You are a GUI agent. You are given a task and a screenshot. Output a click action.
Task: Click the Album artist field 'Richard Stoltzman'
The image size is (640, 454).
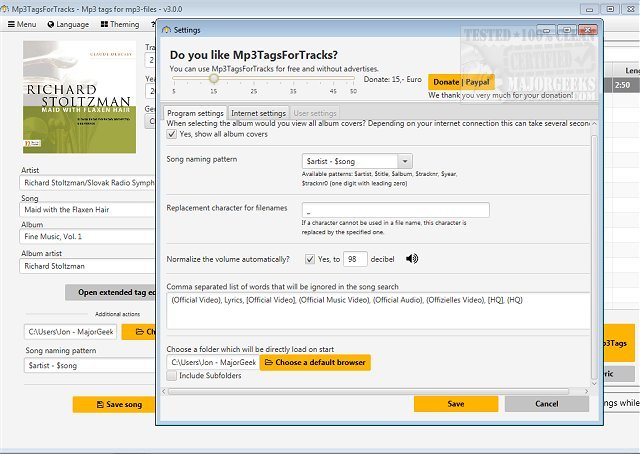coord(87,266)
